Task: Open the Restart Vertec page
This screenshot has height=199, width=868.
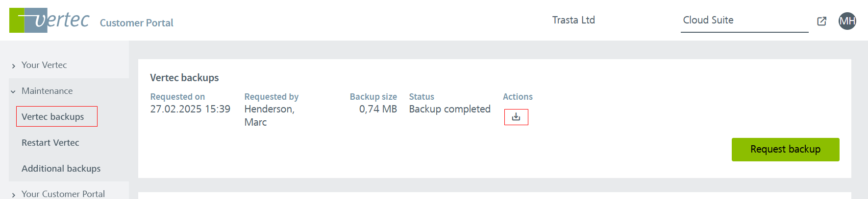Action: (x=50, y=143)
